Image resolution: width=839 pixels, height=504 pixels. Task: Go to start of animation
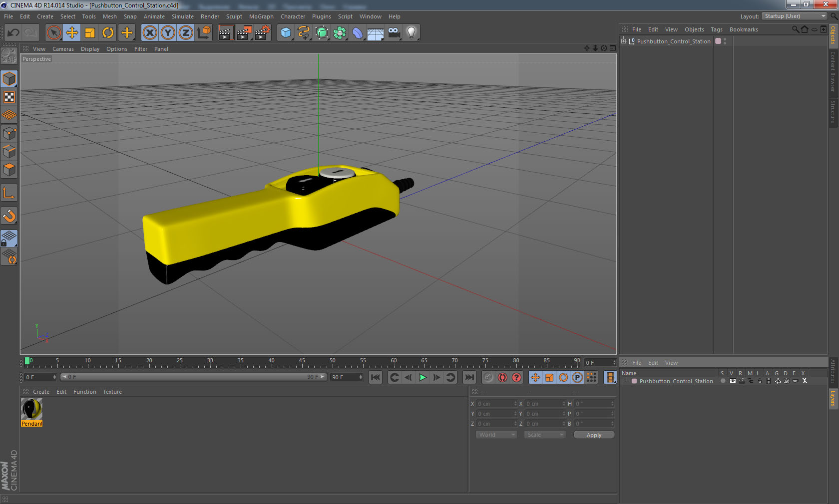tap(376, 377)
